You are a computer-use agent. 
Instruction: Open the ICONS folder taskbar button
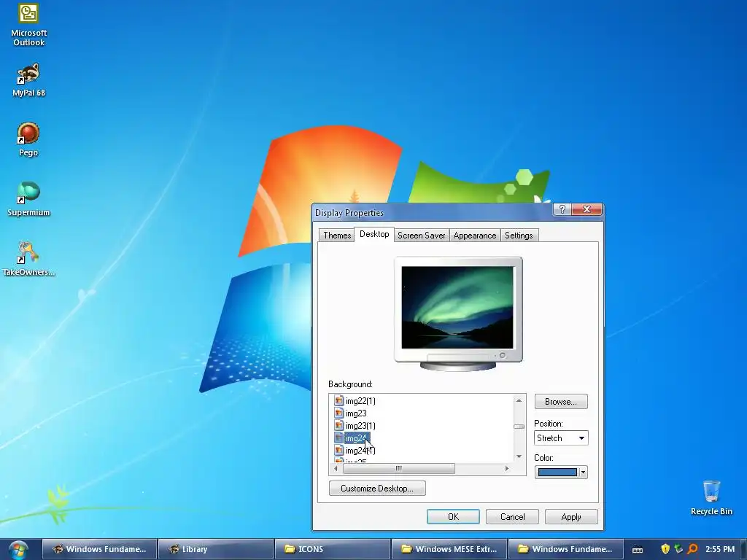click(x=333, y=549)
